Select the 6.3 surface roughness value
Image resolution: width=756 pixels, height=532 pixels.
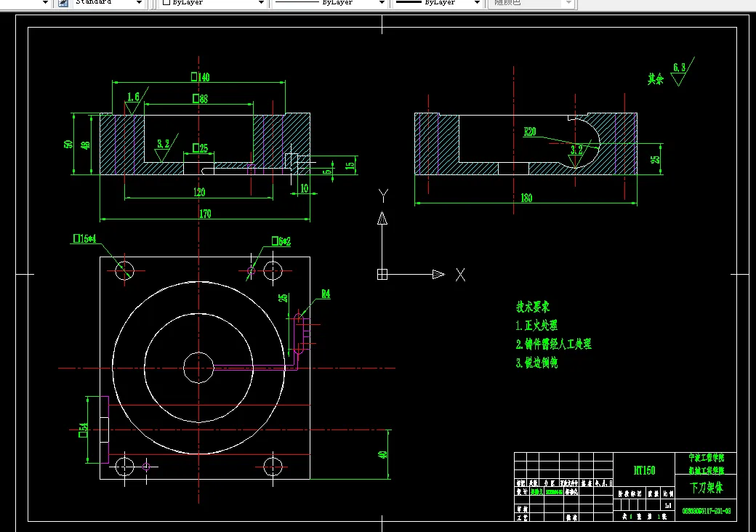(680, 68)
